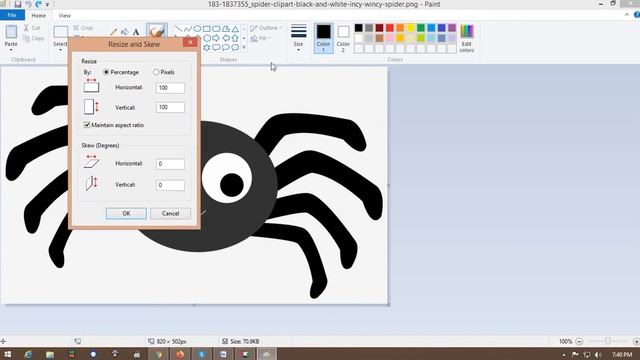Switch to the Home tab
Image resolution: width=640 pixels, height=360 pixels.
point(38,16)
